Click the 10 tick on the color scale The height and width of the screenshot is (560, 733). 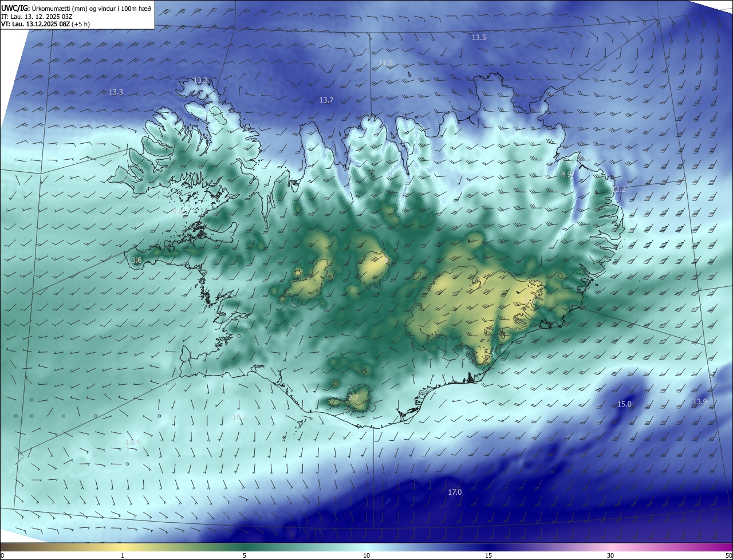click(366, 556)
